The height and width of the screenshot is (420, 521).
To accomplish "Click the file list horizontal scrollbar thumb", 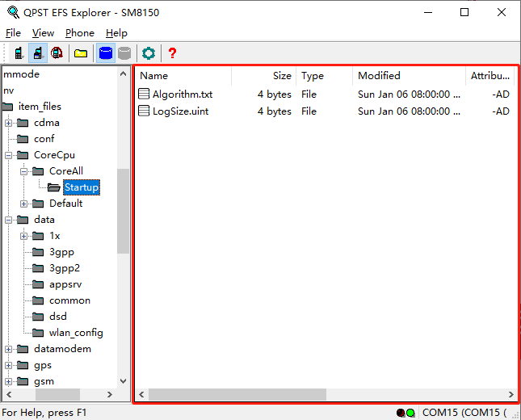I will click(237, 394).
